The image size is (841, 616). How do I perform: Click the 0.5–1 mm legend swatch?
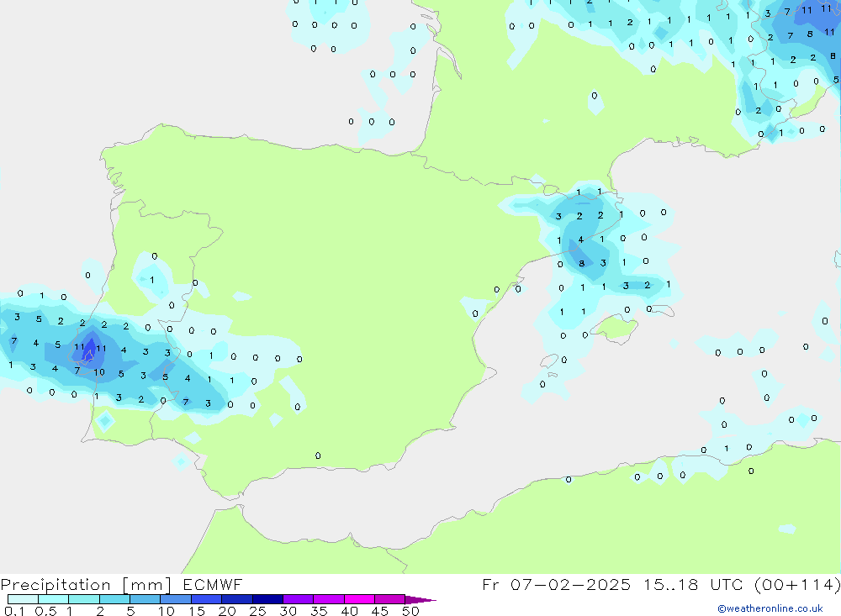click(x=54, y=599)
